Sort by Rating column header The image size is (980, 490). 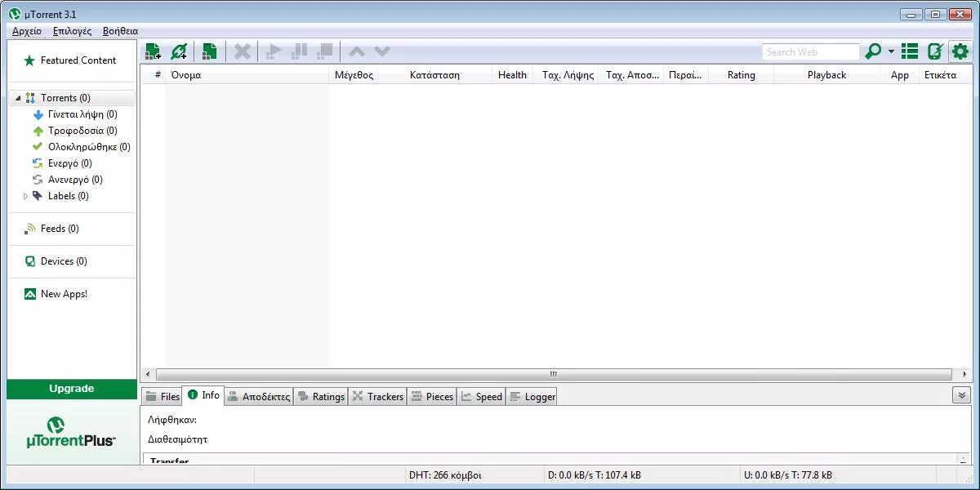pyautogui.click(x=741, y=74)
